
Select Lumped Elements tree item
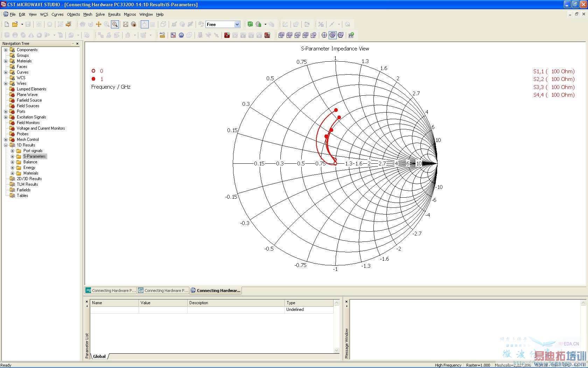[x=31, y=89]
